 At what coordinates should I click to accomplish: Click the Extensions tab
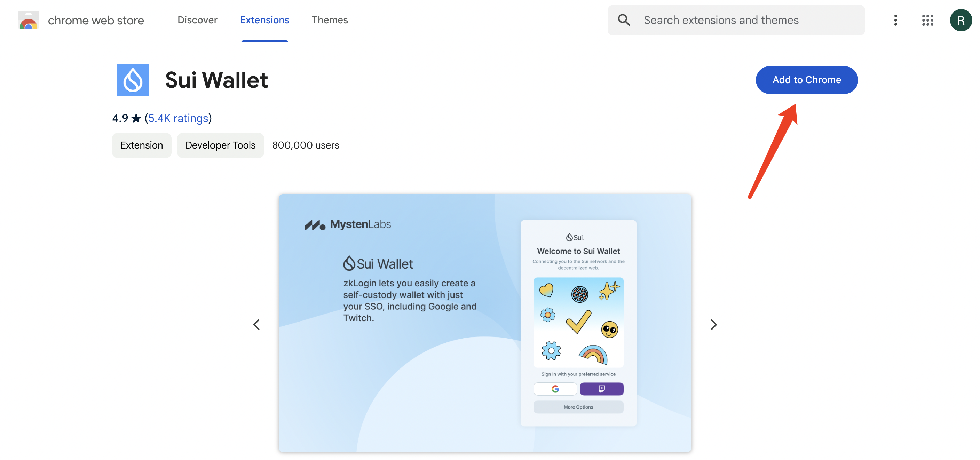click(x=264, y=19)
